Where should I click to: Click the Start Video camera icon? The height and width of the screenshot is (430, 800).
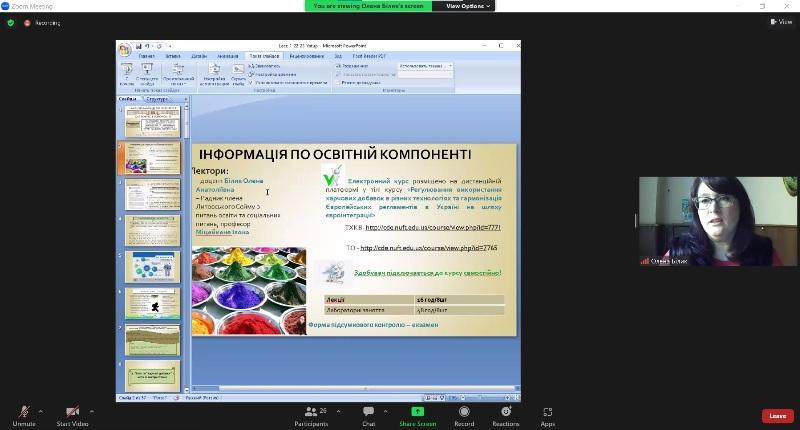(x=71, y=412)
